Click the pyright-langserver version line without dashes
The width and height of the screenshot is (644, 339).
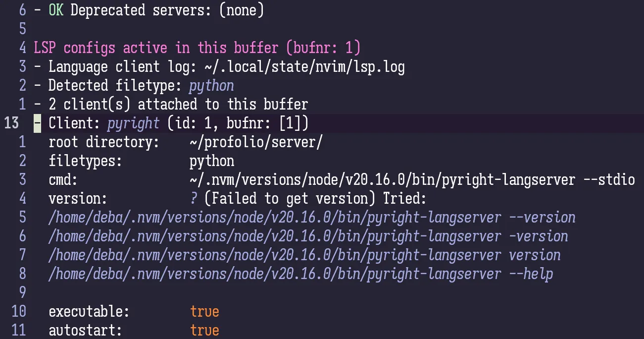(x=304, y=255)
